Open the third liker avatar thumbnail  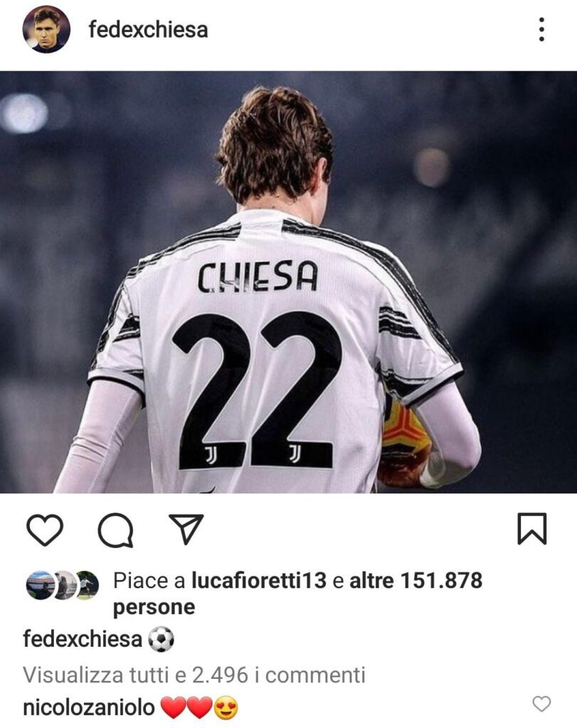coord(88,585)
